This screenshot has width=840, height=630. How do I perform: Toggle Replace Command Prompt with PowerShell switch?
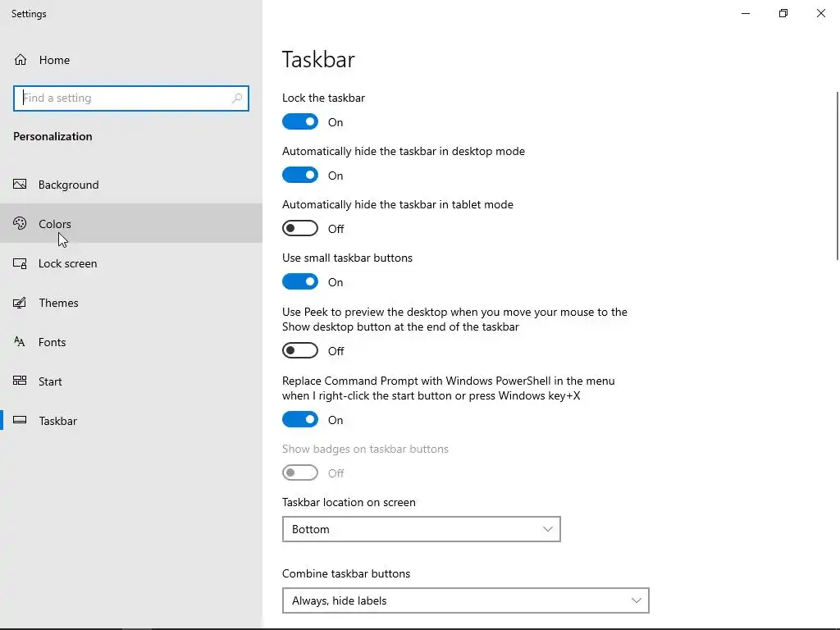300,420
